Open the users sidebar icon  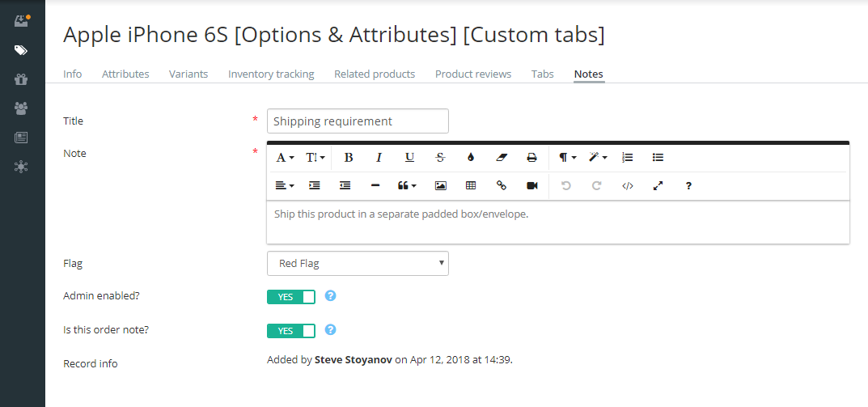pos(21,108)
